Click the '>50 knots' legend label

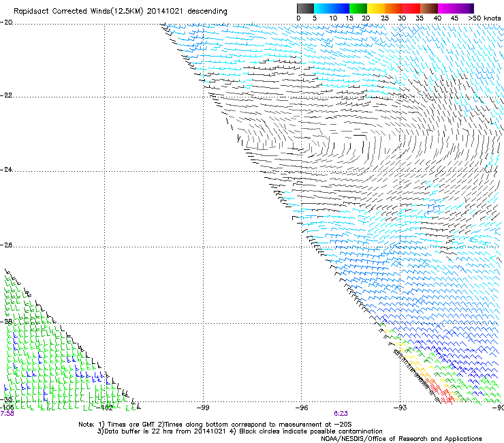click(484, 18)
